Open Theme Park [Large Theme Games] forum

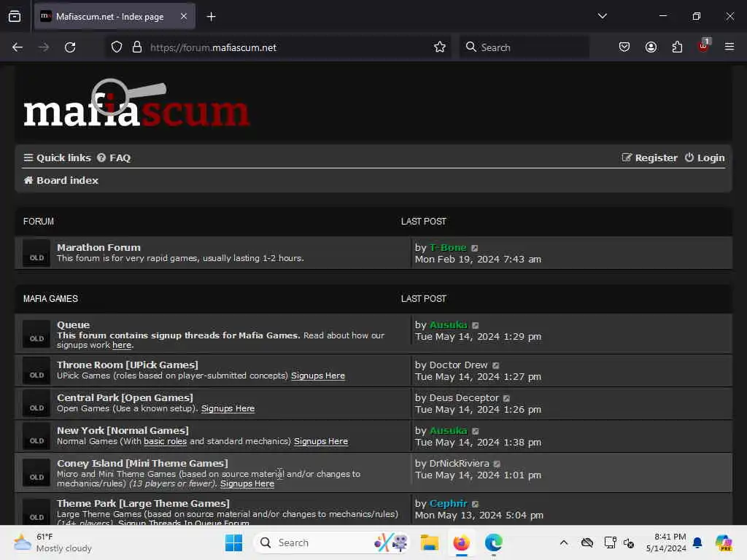(143, 503)
